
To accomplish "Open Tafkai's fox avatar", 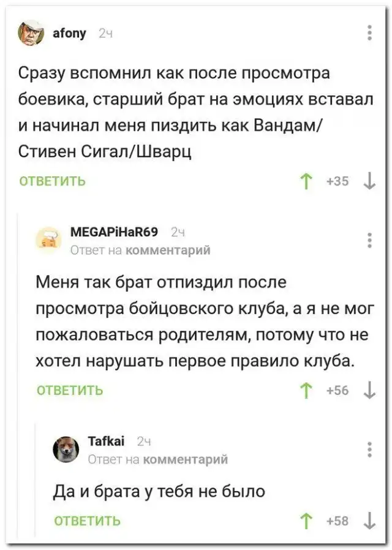I will tap(66, 449).
